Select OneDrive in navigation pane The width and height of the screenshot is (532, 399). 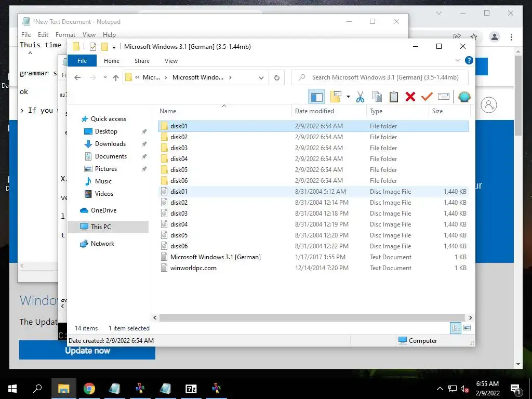(103, 210)
